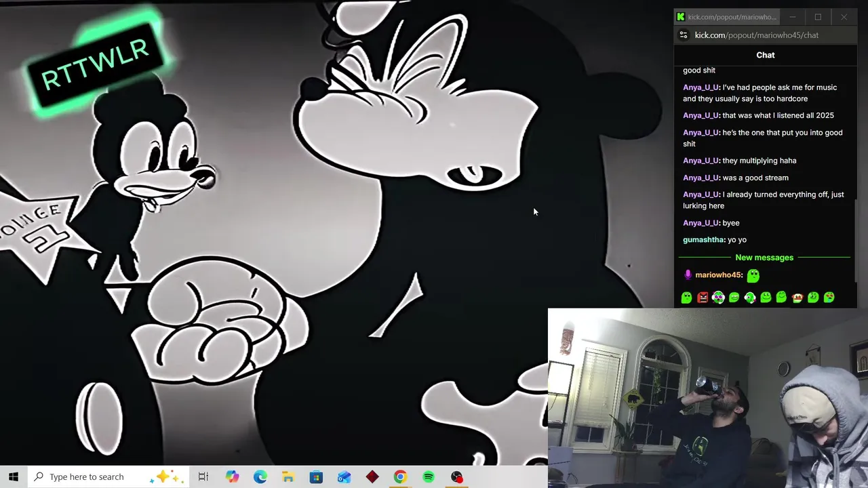Screen dimensions: 868x488
Task: Switch to Google Chrome in taskbar
Action: [400, 476]
